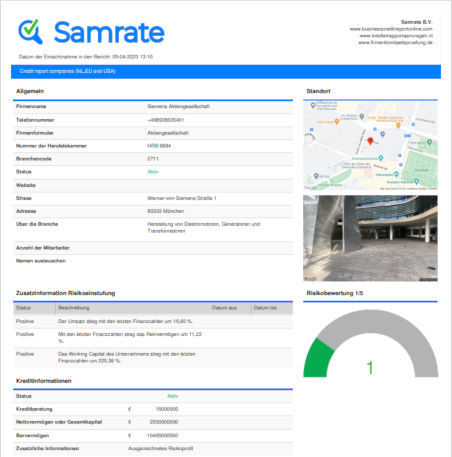The image size is (452, 457).
Task: Select the phone number +498938035491
Action: coord(166,120)
